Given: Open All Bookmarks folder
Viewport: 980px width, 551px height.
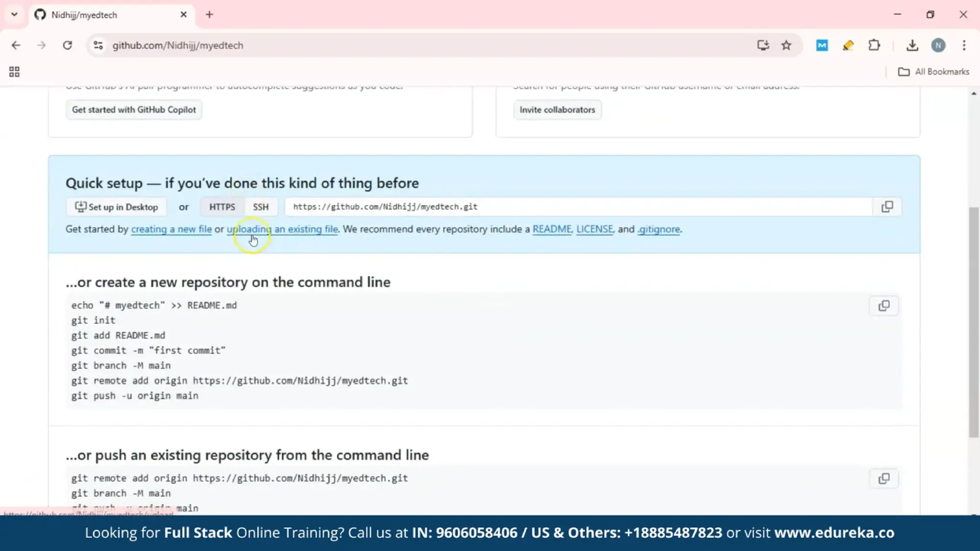Looking at the screenshot, I should pyautogui.click(x=934, y=72).
